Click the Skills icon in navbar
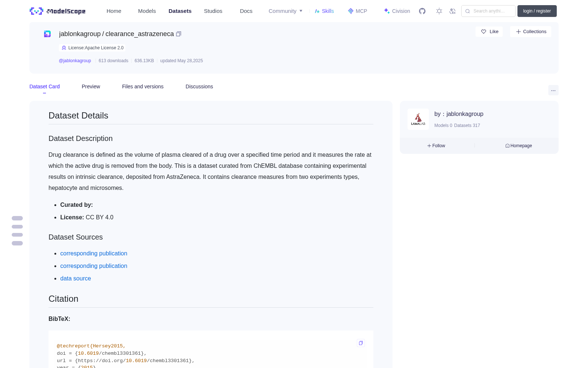The width and height of the screenshot is (588, 368). 317,11
